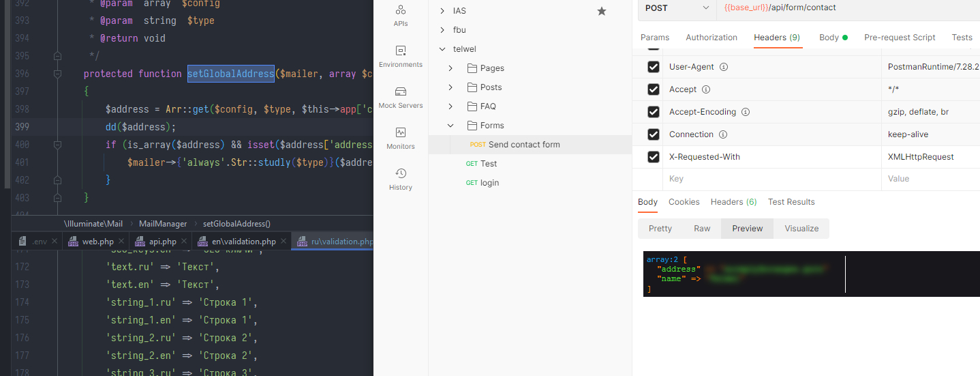
Task: Switch to the Authorization tab
Action: pyautogui.click(x=711, y=38)
